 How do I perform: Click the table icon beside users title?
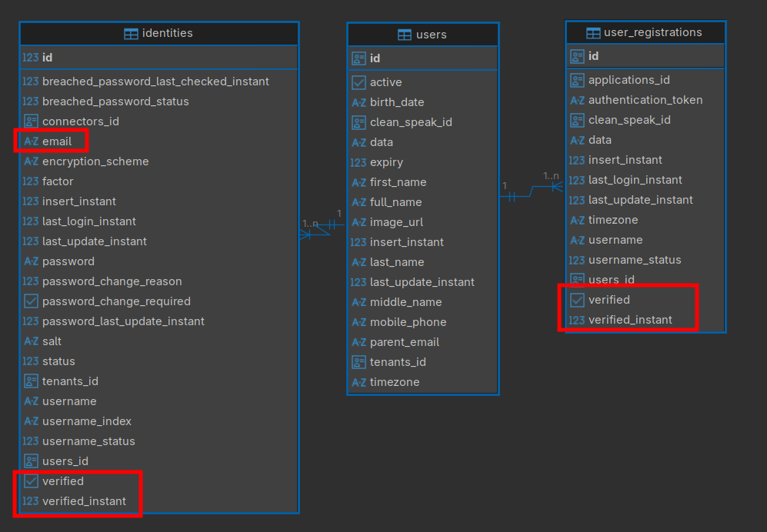coord(405,35)
